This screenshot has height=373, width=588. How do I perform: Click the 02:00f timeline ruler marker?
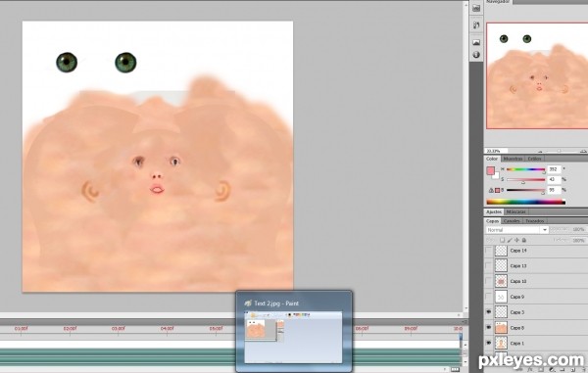(x=70, y=329)
